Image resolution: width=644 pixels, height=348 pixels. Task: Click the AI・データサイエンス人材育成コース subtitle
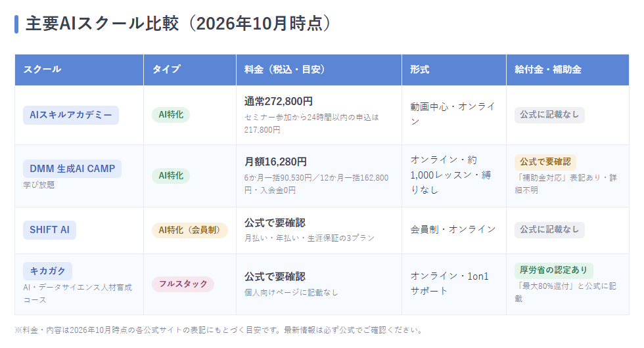pyautogui.click(x=78, y=294)
